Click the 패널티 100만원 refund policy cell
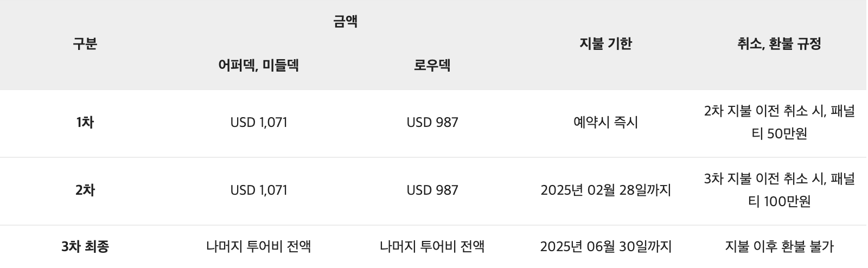868x268 pixels. [780, 190]
